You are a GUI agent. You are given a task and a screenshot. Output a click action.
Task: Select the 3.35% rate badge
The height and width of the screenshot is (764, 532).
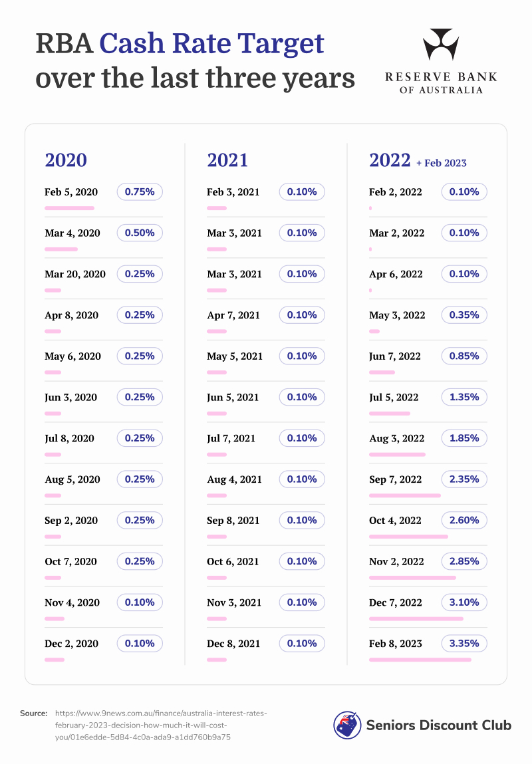point(464,644)
